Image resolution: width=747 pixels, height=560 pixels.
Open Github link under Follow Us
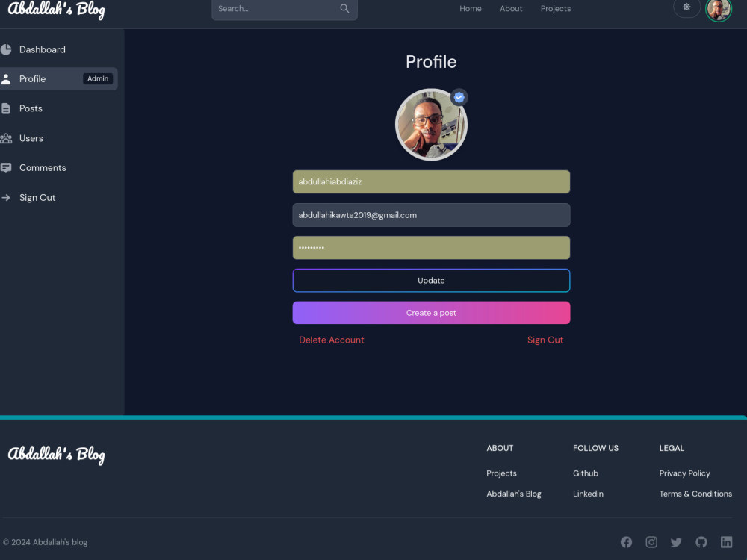click(x=586, y=473)
